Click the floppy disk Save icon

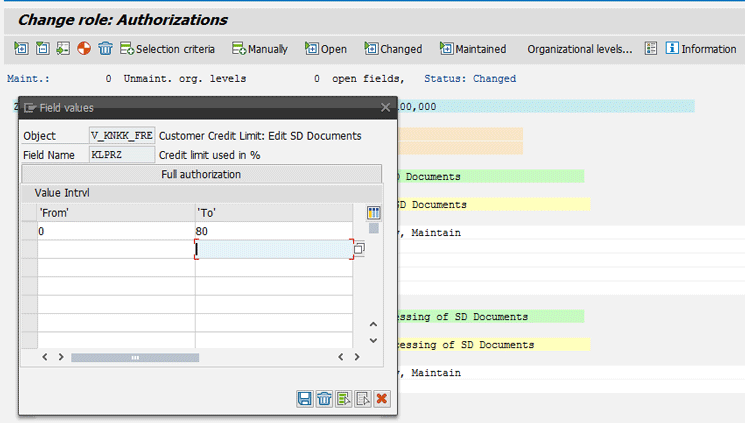point(305,398)
